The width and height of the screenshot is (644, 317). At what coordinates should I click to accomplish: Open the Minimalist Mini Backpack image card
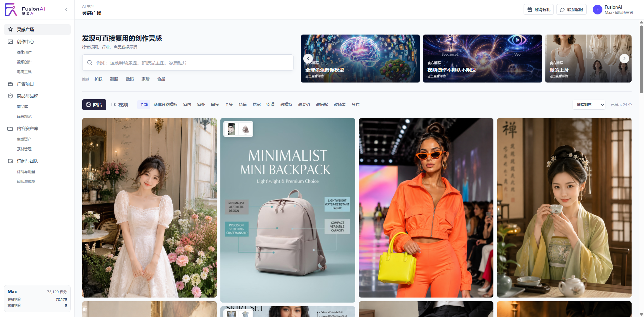click(288, 210)
